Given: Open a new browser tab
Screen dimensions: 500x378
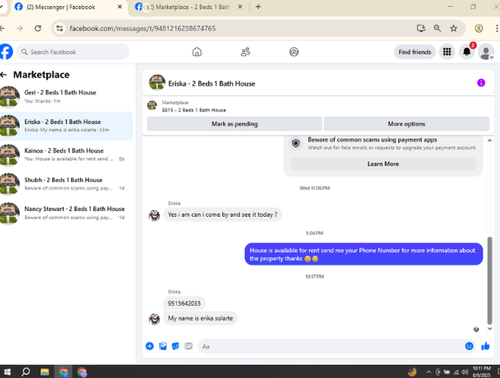Looking at the screenshot, I should click(x=258, y=7).
